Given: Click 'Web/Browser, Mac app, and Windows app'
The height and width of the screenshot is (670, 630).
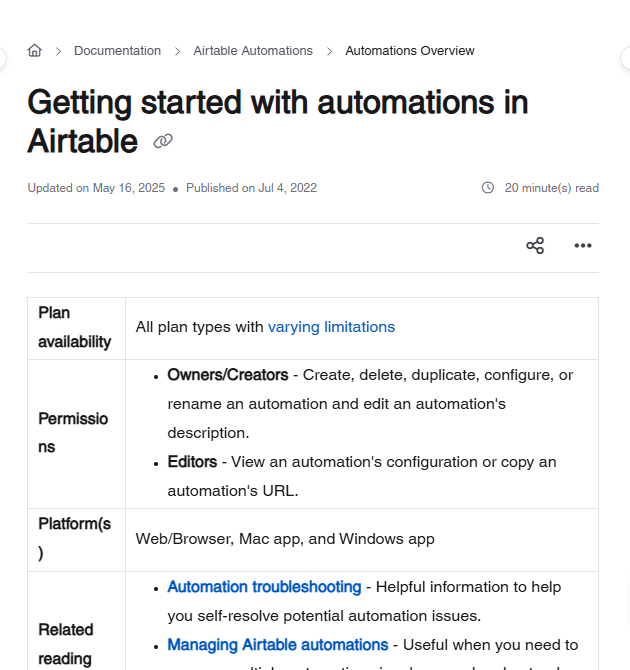Looking at the screenshot, I should [285, 539].
